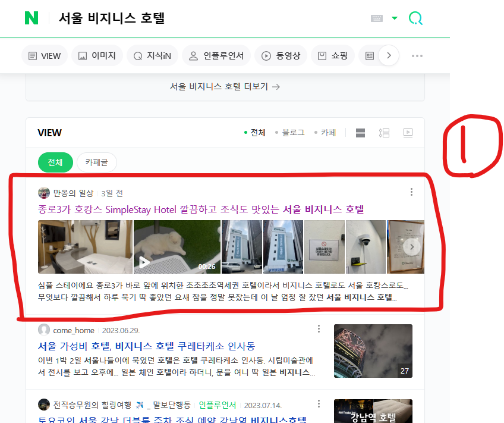Open the 강남역 호텔 thumbnail
Screen dimensions: 504x423
[x=373, y=411]
